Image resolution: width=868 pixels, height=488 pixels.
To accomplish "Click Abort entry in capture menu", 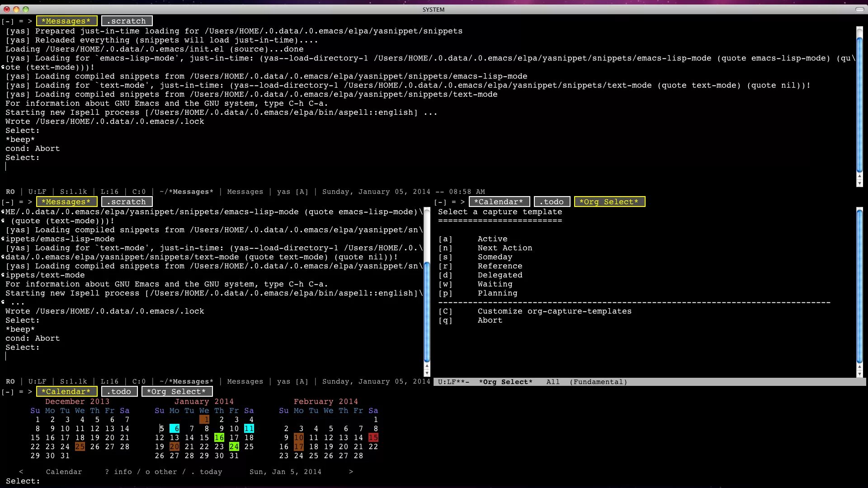I will (x=470, y=320).
